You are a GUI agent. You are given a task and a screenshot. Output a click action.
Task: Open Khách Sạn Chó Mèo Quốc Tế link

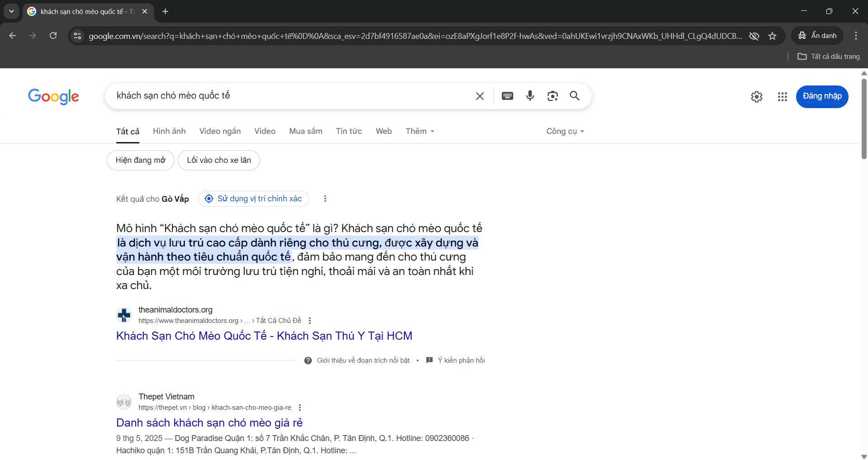coord(264,336)
